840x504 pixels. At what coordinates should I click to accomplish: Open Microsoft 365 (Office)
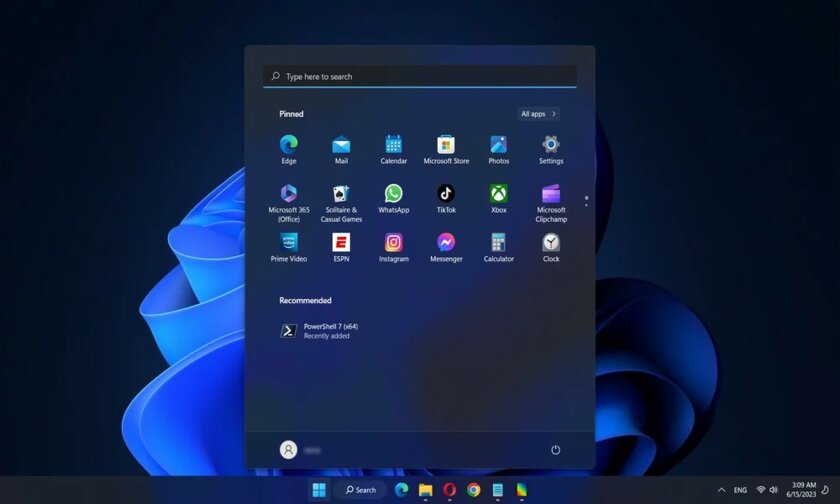(289, 203)
